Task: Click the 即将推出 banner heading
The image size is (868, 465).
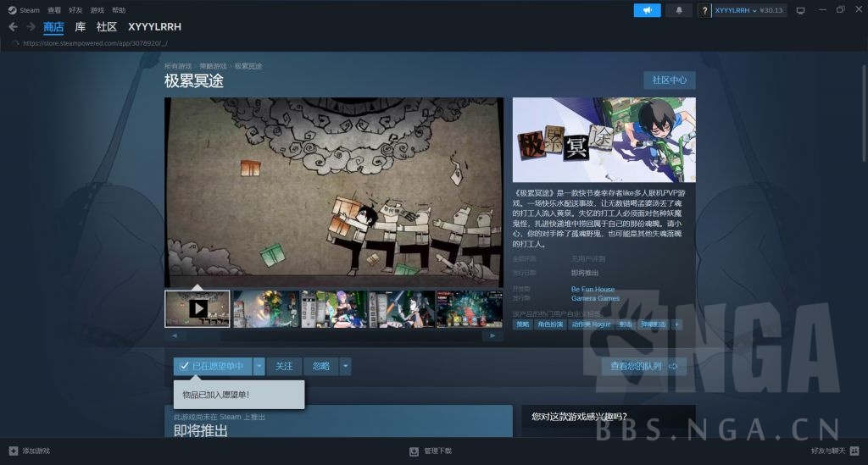Action: click(200, 431)
